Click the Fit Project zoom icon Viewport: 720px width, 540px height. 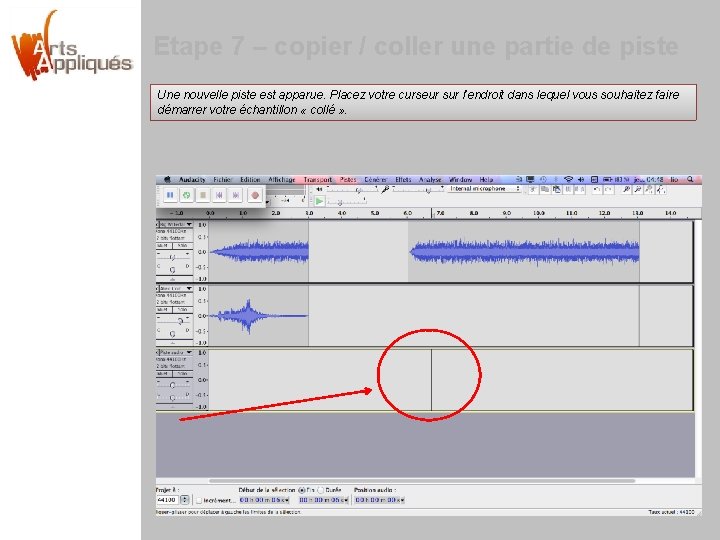(661, 189)
